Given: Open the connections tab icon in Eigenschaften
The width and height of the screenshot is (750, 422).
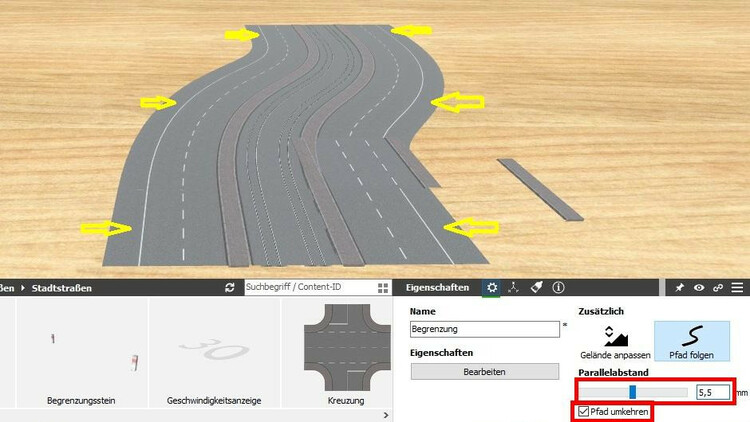Looking at the screenshot, I should (513, 288).
